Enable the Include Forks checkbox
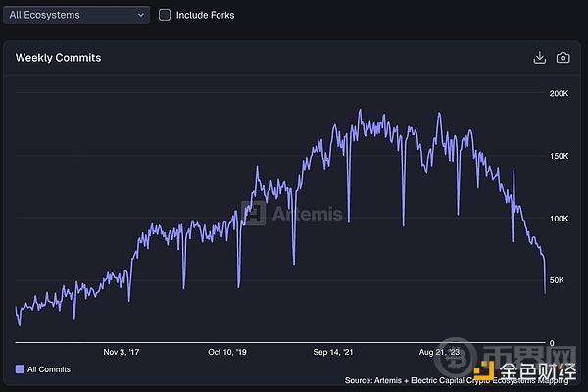 165,15
